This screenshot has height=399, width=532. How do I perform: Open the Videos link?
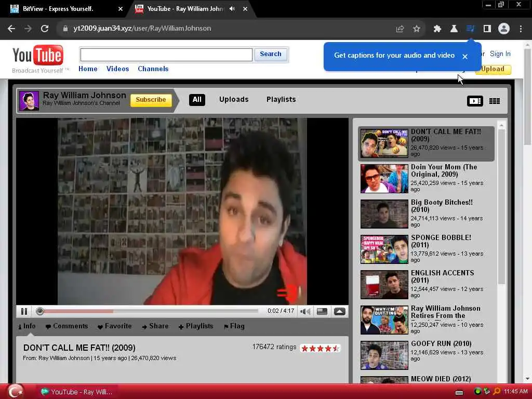[x=118, y=69]
